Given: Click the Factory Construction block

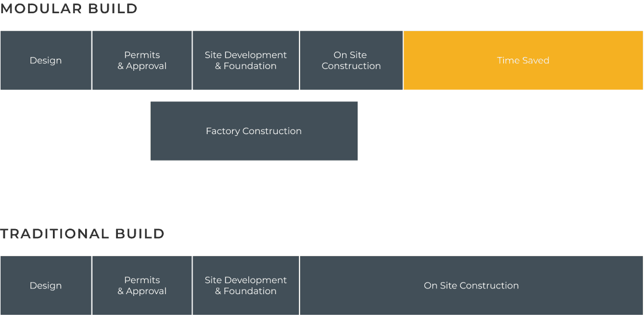Looking at the screenshot, I should pyautogui.click(x=254, y=131).
